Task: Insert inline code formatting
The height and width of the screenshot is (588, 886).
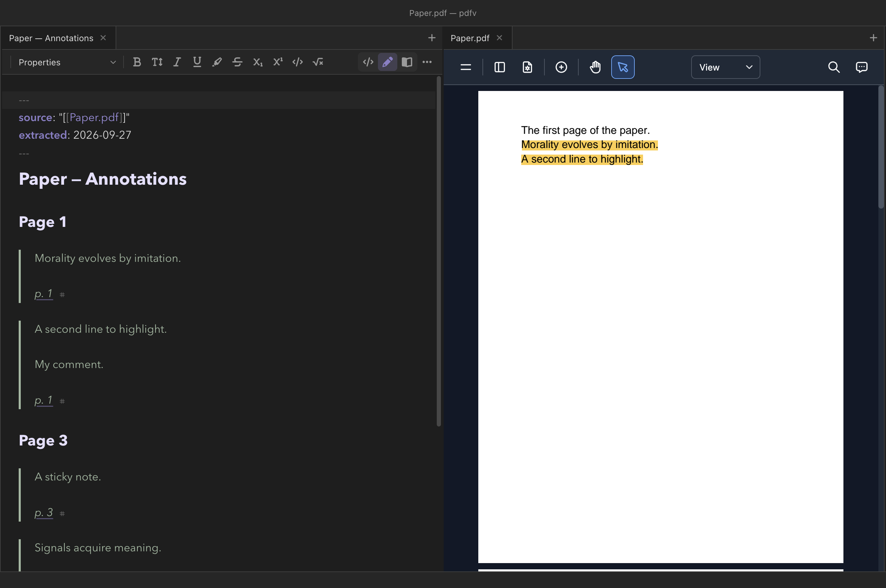Action: (x=298, y=62)
